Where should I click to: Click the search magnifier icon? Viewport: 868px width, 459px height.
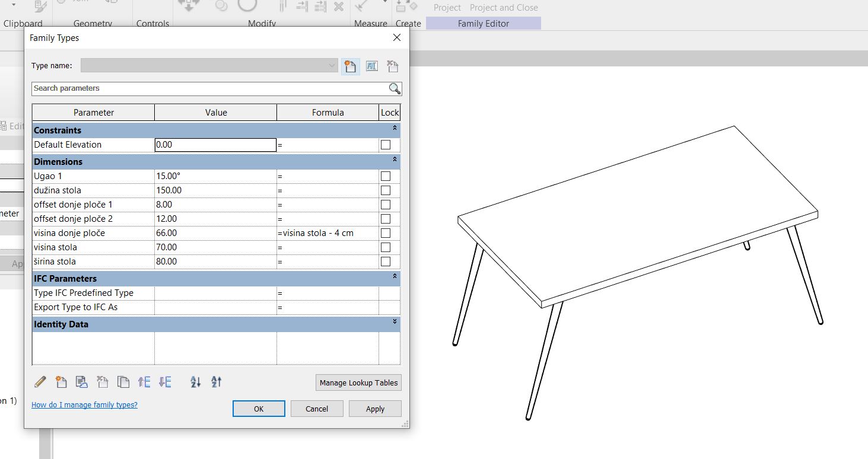pos(395,88)
